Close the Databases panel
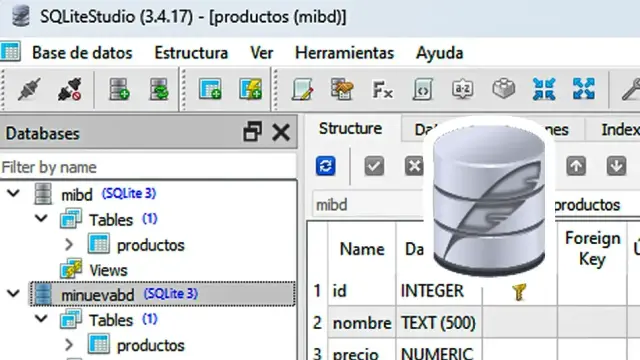Image resolution: width=640 pixels, height=360 pixels. 281,132
